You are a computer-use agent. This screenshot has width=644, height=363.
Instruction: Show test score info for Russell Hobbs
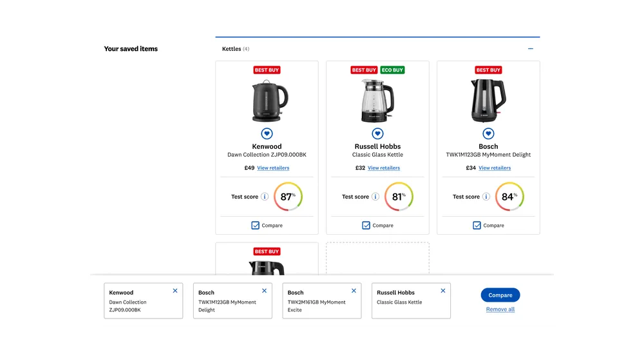375,197
